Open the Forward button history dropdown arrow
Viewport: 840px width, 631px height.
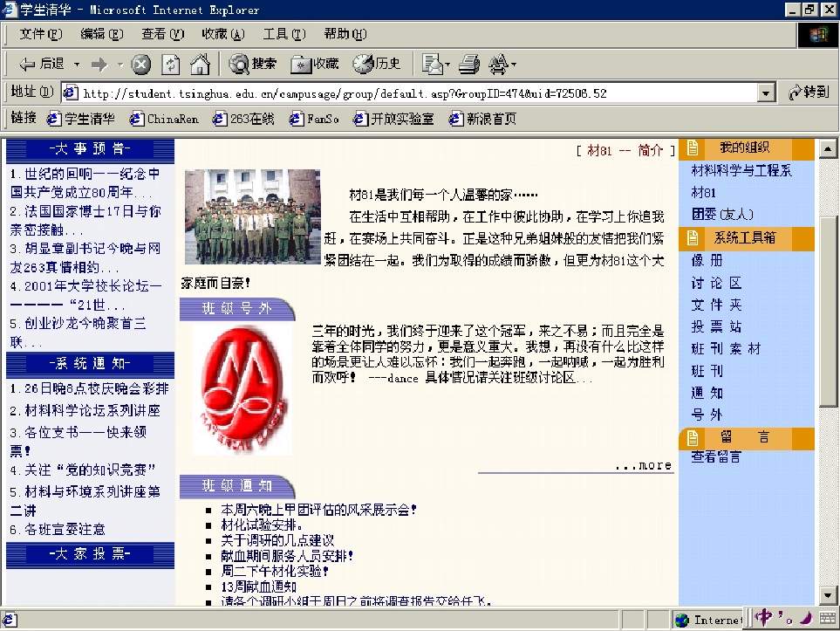119,64
